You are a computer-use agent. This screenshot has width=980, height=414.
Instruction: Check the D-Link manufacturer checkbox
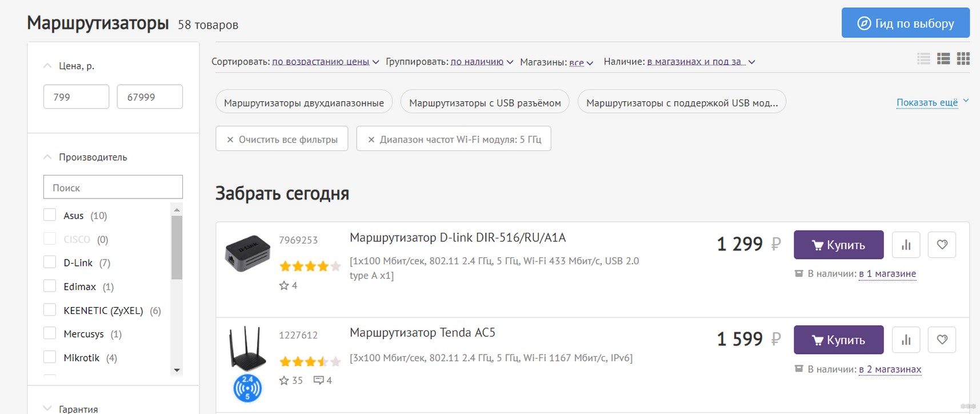tap(50, 262)
